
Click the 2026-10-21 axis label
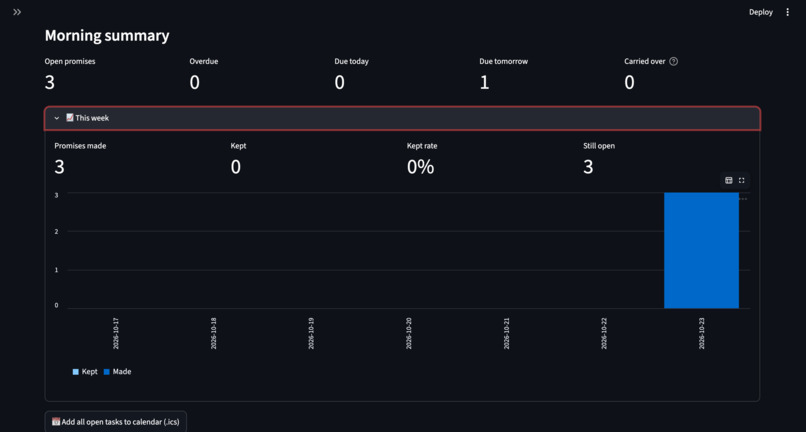507,333
